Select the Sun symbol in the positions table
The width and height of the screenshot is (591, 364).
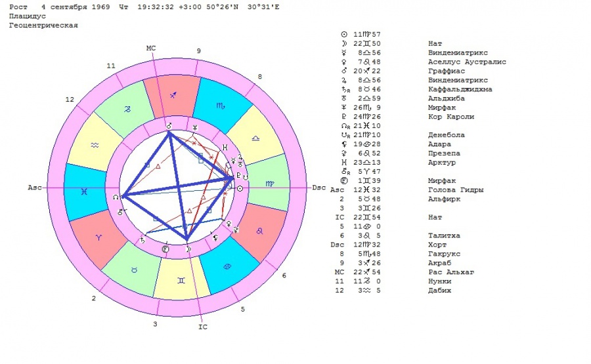(x=343, y=34)
